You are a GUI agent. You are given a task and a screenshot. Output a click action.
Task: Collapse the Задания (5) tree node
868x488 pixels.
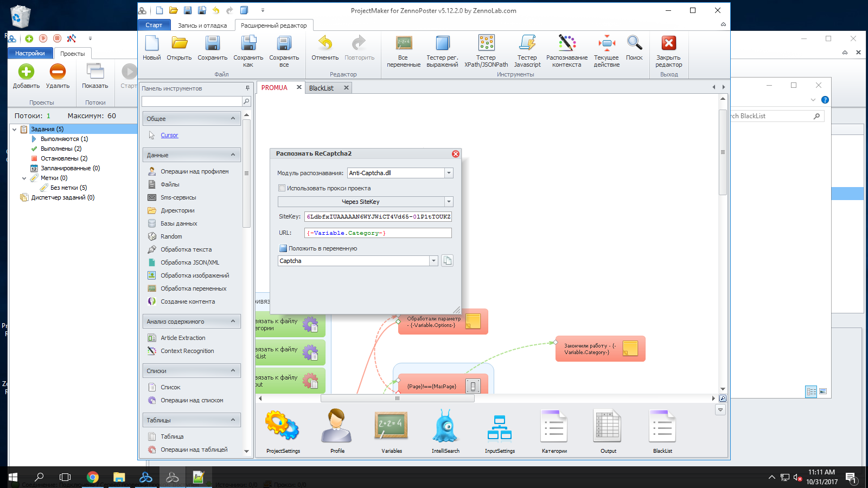(14, 129)
